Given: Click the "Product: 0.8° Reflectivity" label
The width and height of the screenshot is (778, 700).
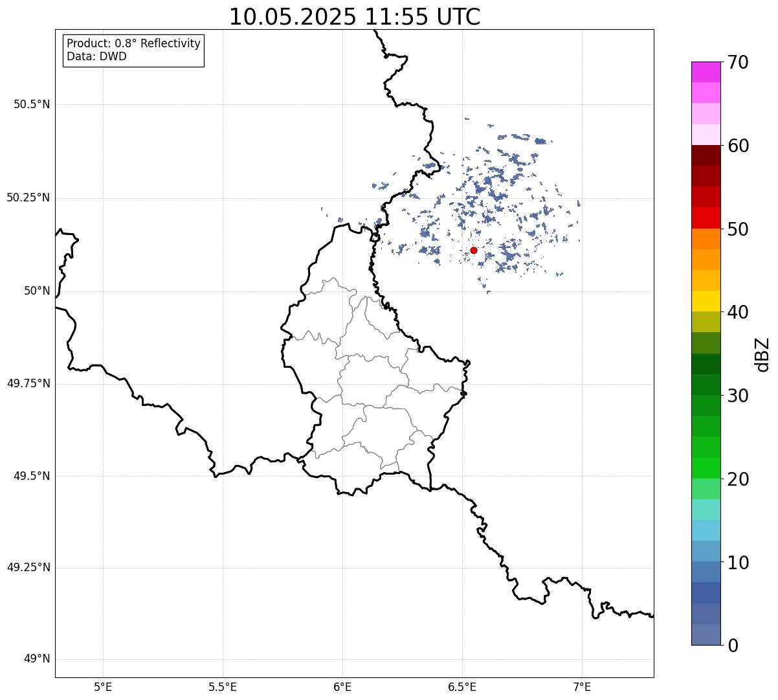Looking at the screenshot, I should coord(134,43).
